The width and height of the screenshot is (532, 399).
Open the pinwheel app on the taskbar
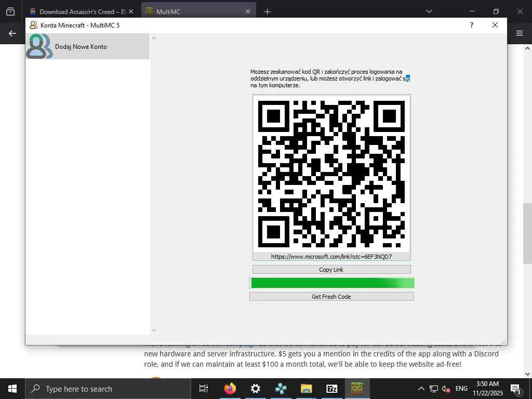click(x=281, y=389)
